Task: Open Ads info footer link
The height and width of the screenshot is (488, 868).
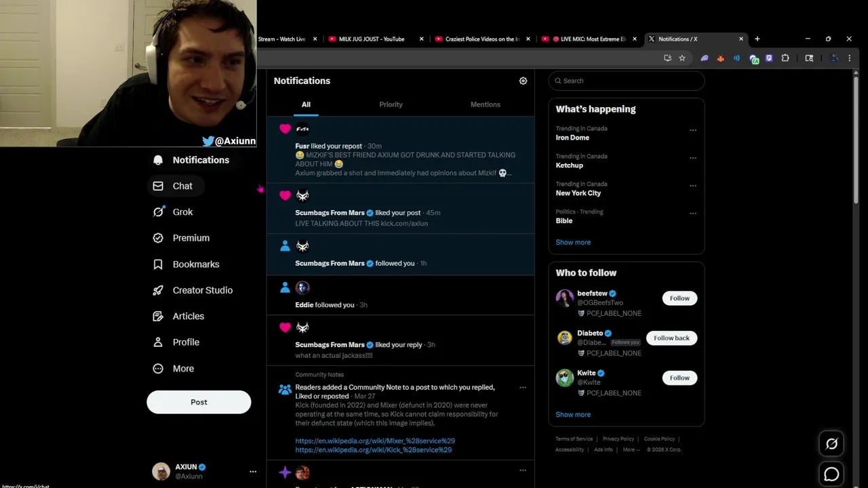Action: pos(604,450)
